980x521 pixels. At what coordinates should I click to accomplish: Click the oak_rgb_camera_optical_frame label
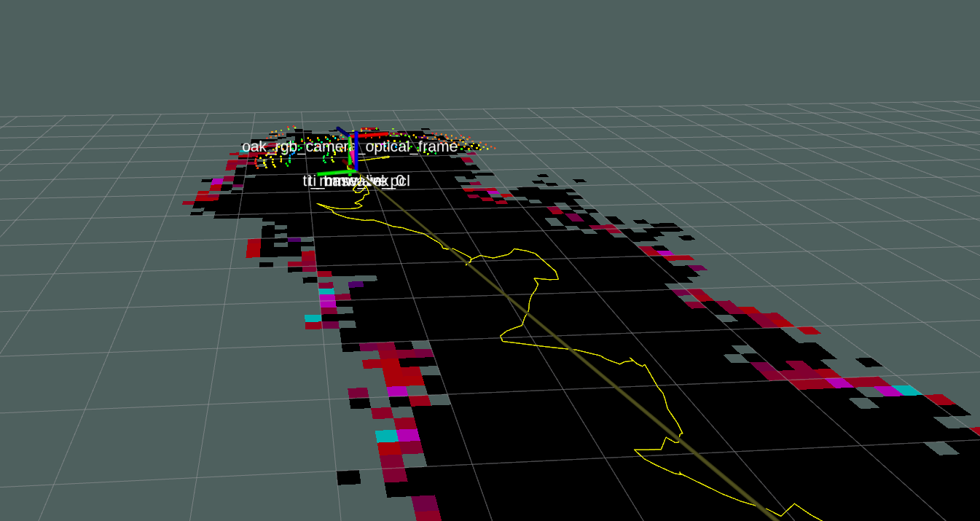click(x=349, y=146)
